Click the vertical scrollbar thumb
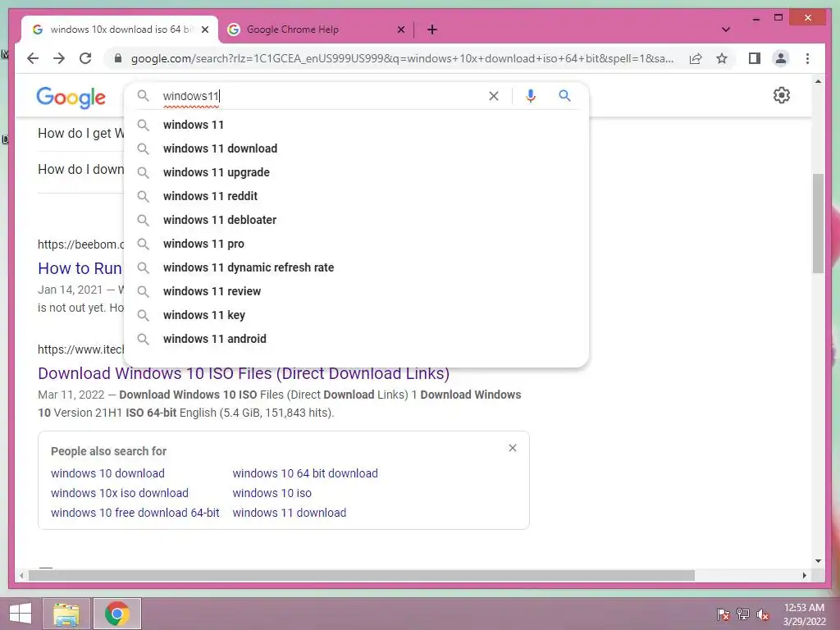 coord(818,223)
